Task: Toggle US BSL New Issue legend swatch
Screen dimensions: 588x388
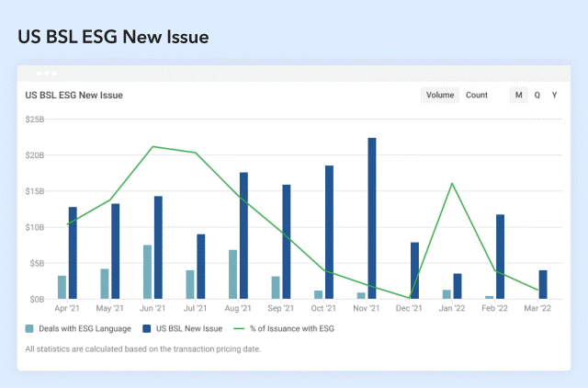Action: (x=151, y=328)
